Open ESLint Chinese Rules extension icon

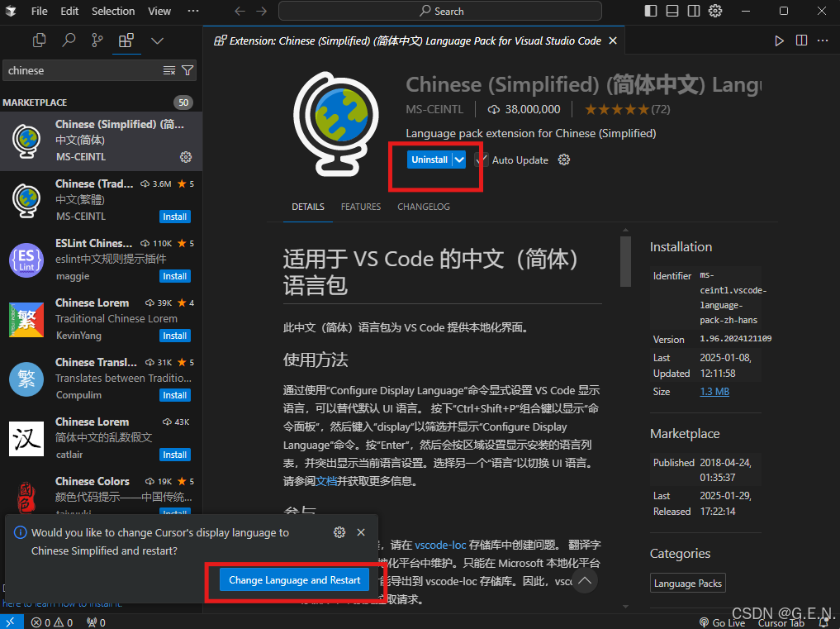(x=26, y=260)
